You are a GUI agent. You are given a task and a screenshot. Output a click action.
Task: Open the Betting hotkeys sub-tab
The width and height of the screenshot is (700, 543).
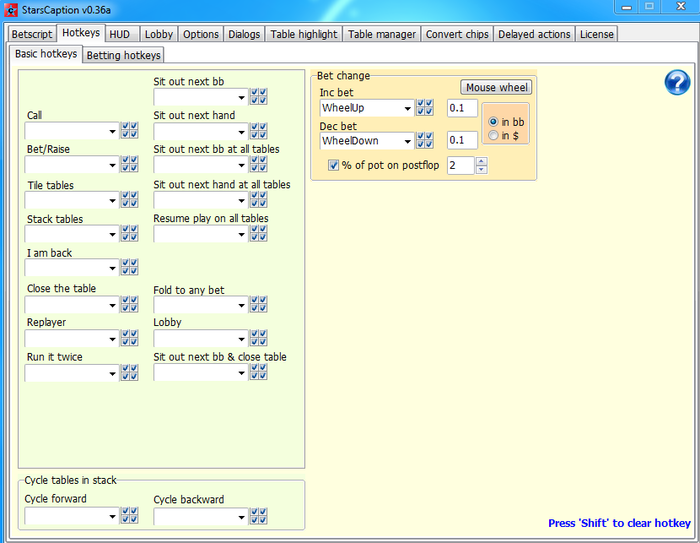pyautogui.click(x=123, y=55)
